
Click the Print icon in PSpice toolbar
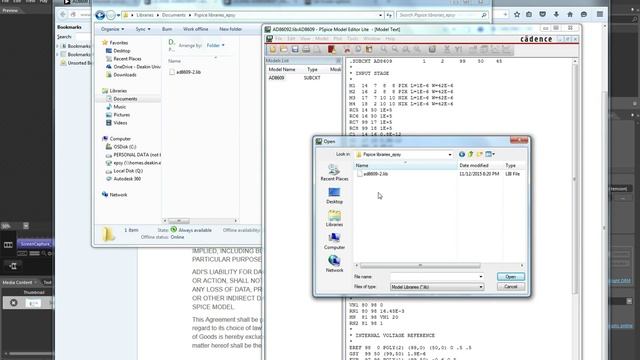(x=306, y=49)
